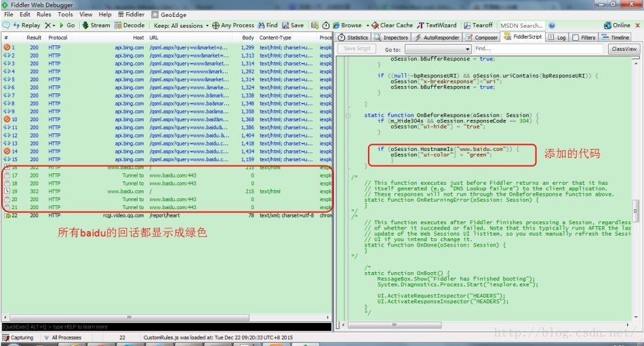The image size is (644, 346).
Task: Open the Tools menu
Action: (x=65, y=14)
